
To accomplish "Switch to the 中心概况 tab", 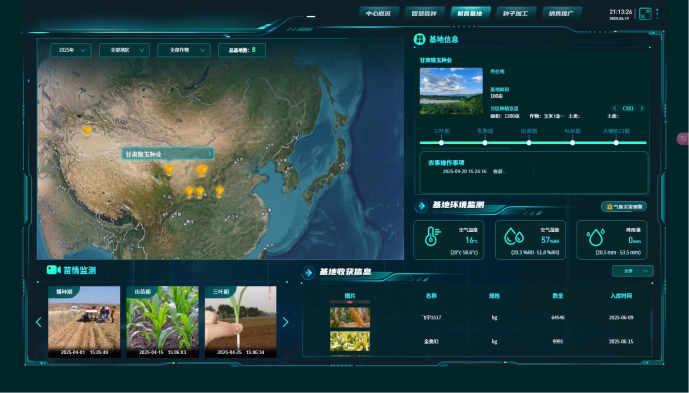I will point(378,13).
